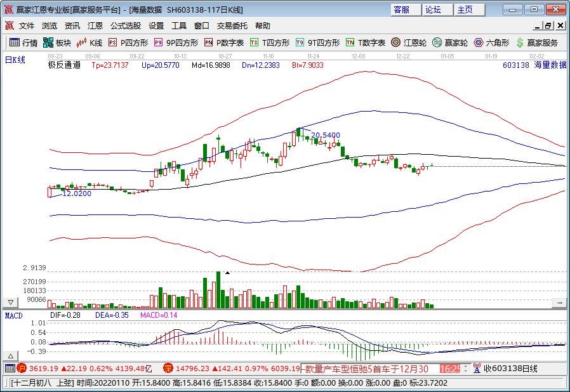Open the 江恩轮 Gann wheel tool
The width and height of the screenshot is (570, 392).
(409, 43)
